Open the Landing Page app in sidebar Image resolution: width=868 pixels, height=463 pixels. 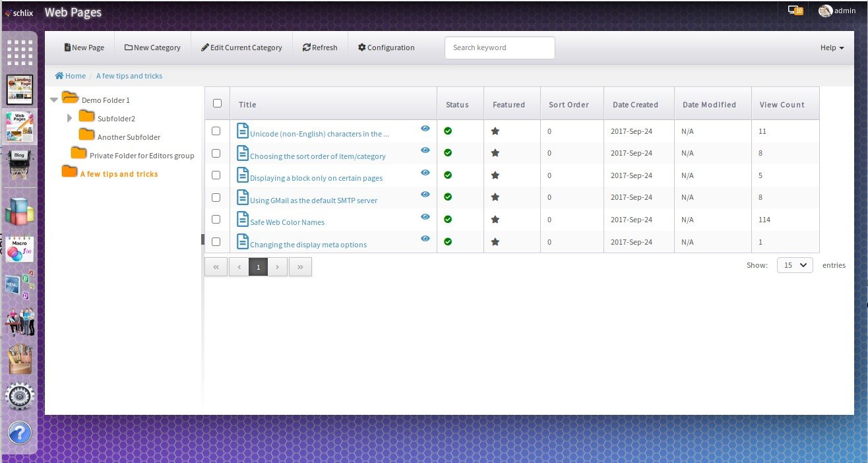(20, 90)
